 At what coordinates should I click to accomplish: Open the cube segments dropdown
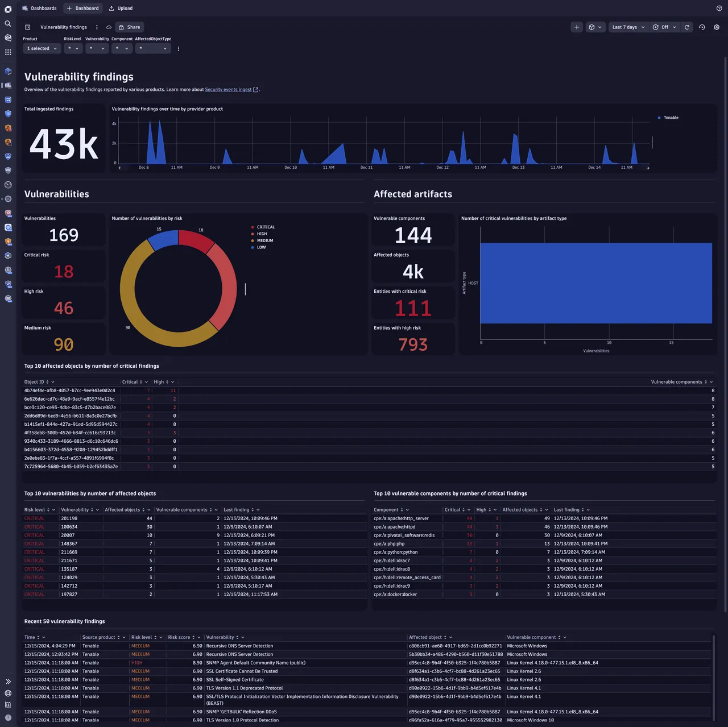pos(595,27)
